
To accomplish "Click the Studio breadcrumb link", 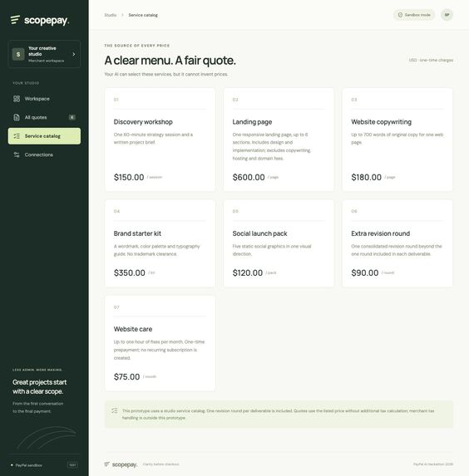I will pos(111,15).
